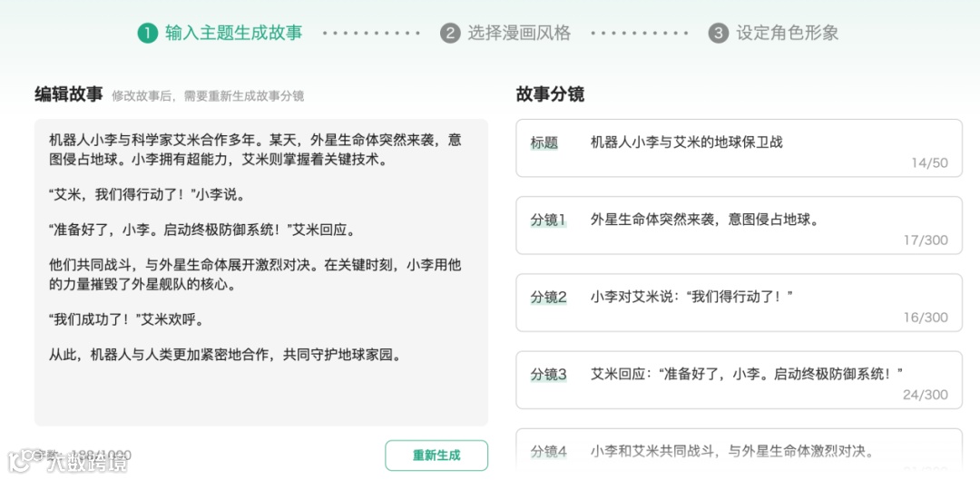Edit the 分镜3 storyboard text

coord(747,375)
